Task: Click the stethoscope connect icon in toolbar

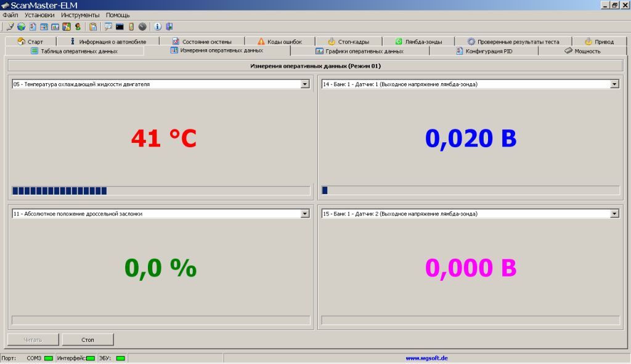Action: [x=10, y=26]
